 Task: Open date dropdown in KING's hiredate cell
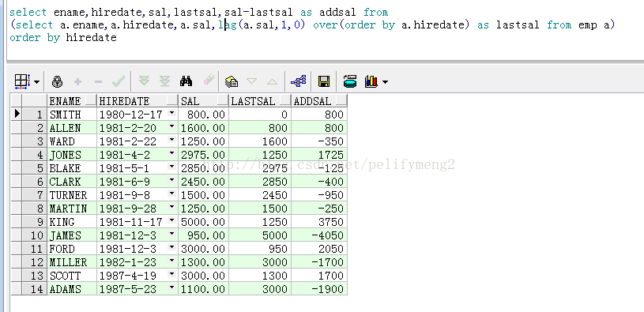171,221
